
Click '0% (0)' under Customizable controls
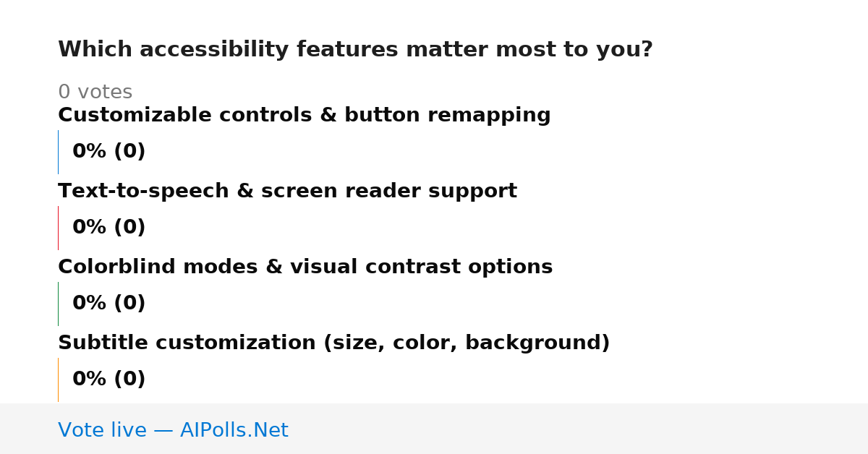[x=109, y=152]
